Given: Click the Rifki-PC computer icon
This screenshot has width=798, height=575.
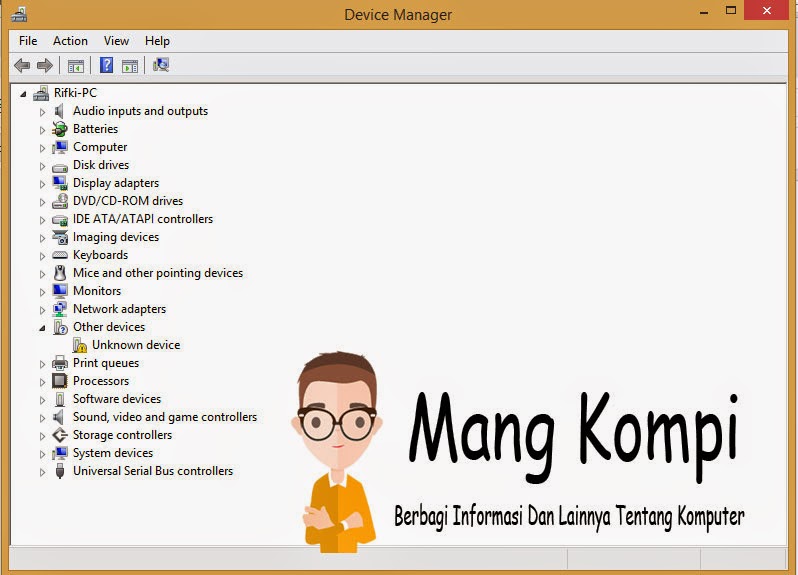Looking at the screenshot, I should click(41, 93).
